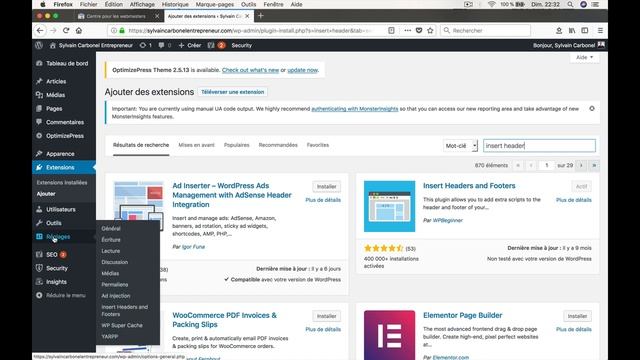This screenshot has width=640, height=360.
Task: Switch to Populaires tab
Action: pyautogui.click(x=236, y=145)
